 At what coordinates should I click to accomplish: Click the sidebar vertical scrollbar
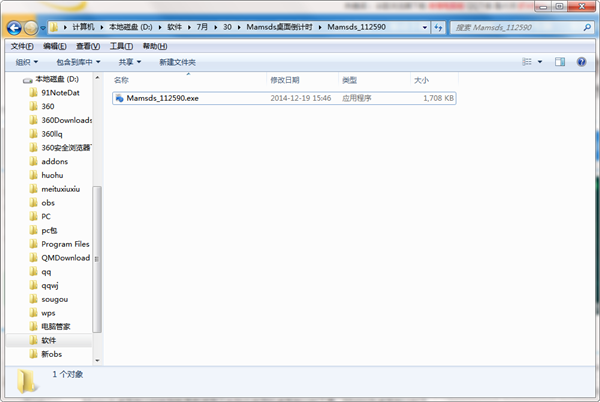pos(97,250)
